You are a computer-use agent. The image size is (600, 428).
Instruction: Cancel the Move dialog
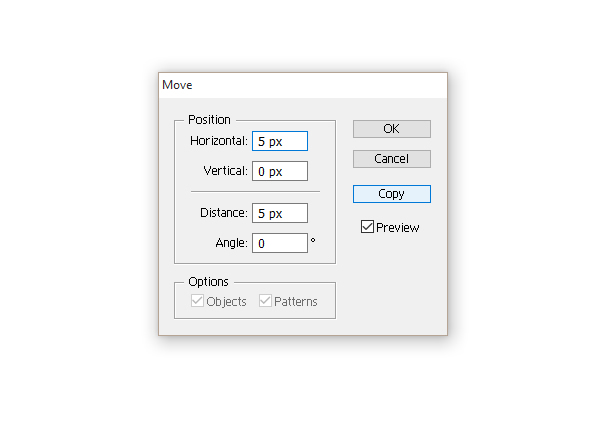click(391, 159)
